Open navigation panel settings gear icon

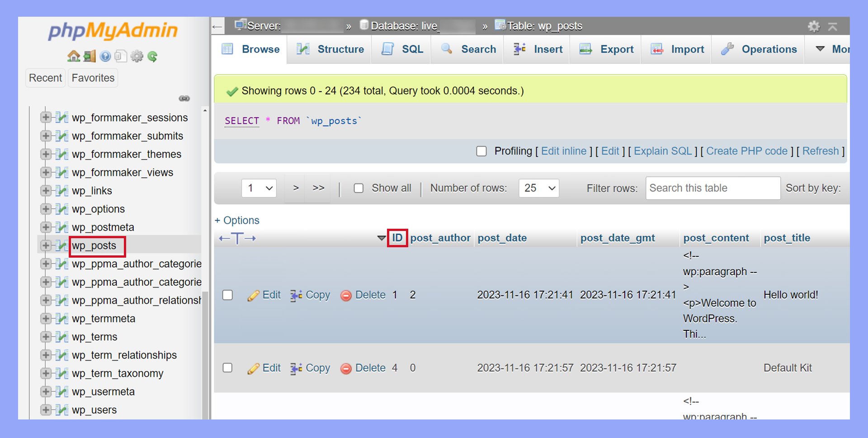(137, 56)
